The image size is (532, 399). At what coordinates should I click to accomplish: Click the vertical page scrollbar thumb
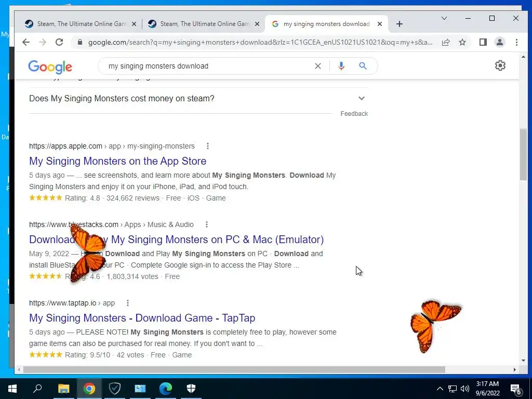point(523,155)
